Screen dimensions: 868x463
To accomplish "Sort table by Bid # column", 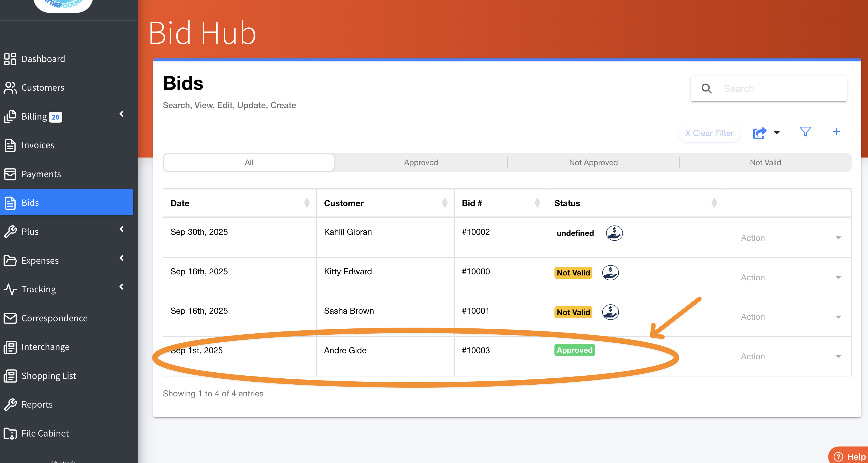I will pyautogui.click(x=537, y=203).
